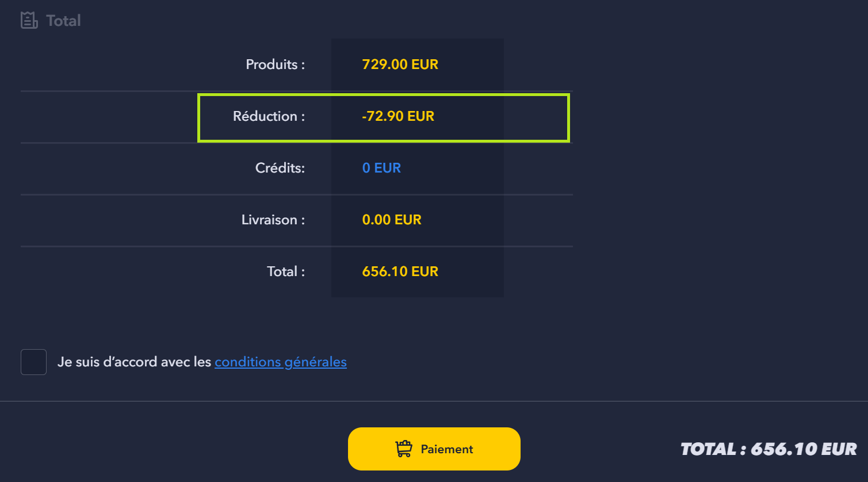
Task: Click the blue 0 EUR credits value
Action: [381, 168]
